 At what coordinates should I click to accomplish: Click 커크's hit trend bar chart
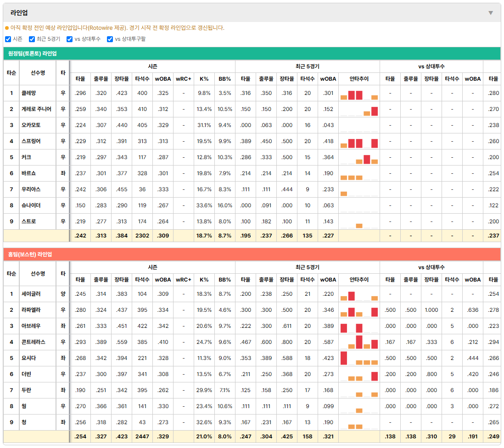coord(359,158)
